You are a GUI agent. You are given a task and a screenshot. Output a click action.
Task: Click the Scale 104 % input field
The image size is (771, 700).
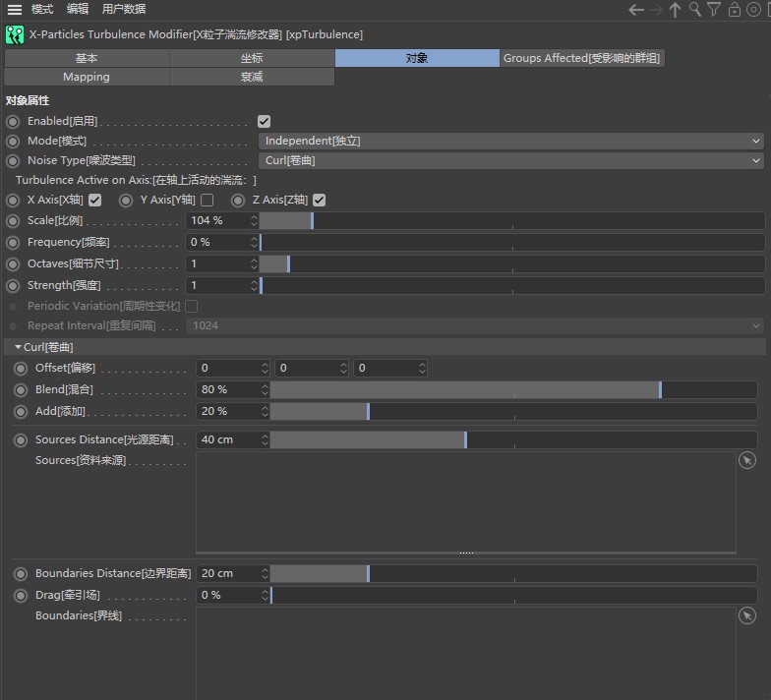coord(217,220)
